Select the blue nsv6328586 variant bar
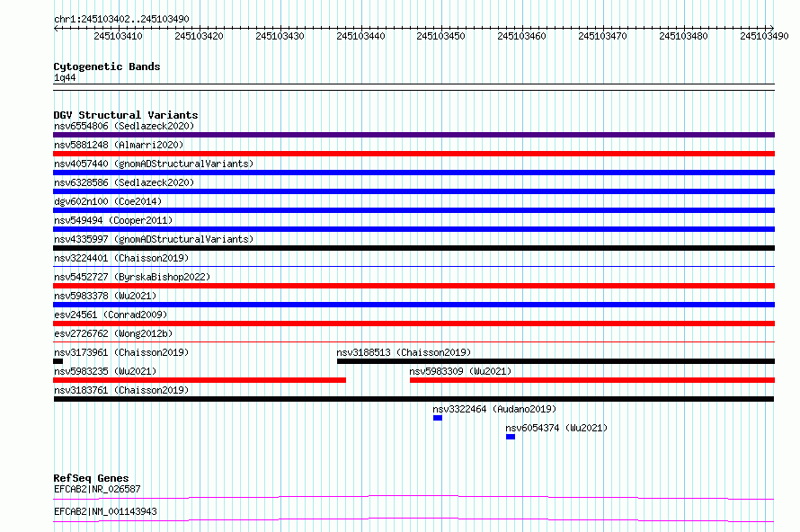Screen dimensions: 800x532 click(413, 191)
